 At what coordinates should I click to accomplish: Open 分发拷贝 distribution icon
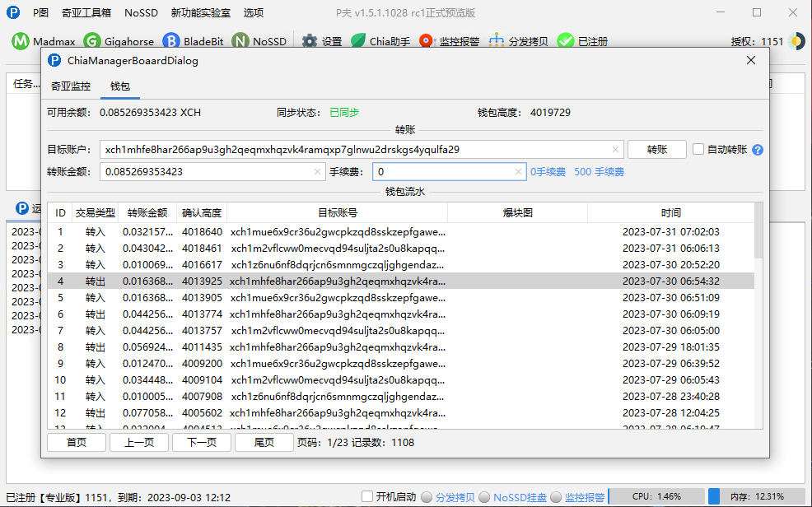[x=497, y=41]
